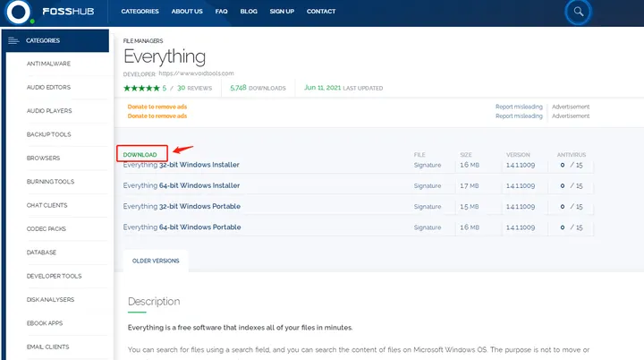Click the Description section heading
Image resolution: width=644 pixels, height=360 pixels.
coord(154,301)
